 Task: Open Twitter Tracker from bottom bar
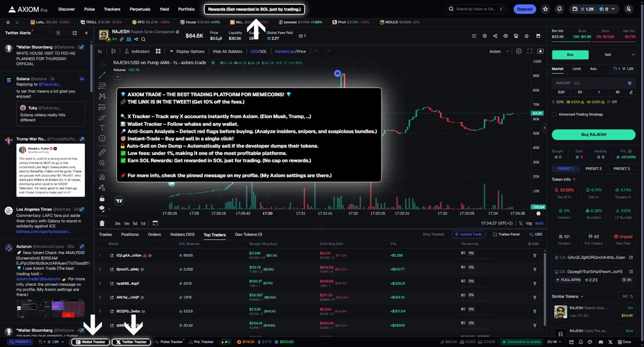[131, 342]
